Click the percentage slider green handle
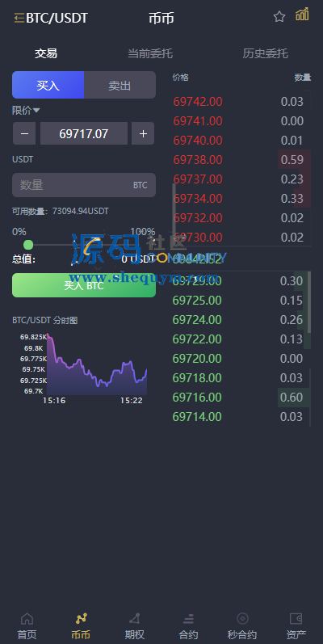The height and width of the screenshot is (644, 323). click(x=28, y=245)
